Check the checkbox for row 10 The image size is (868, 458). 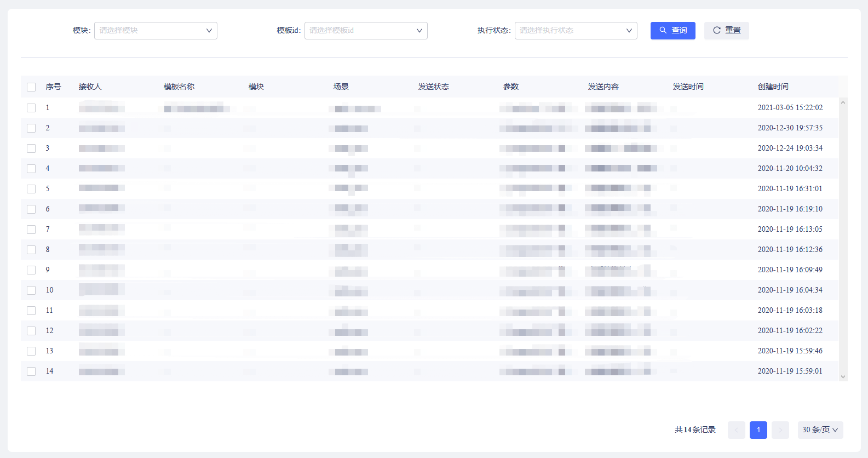[31, 290]
